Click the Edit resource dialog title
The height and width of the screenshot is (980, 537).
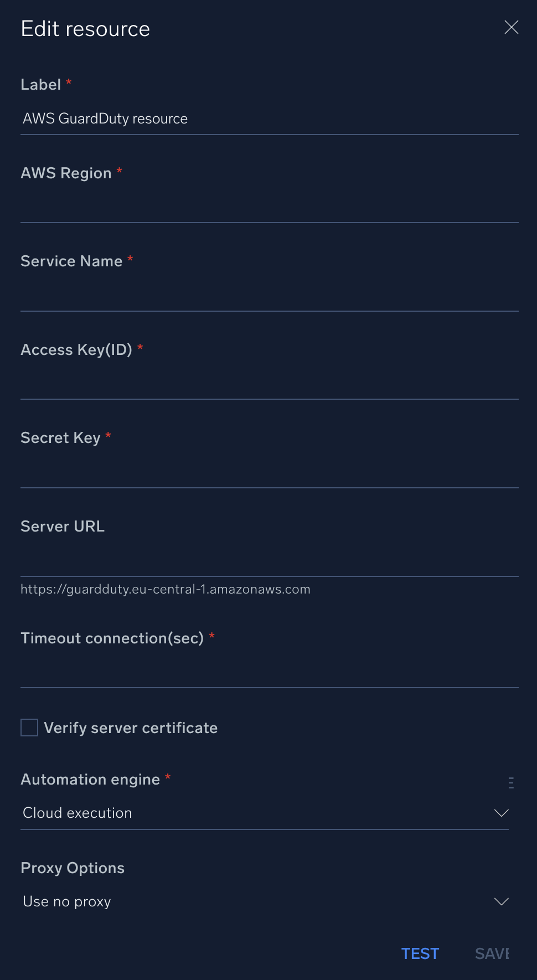(x=85, y=28)
